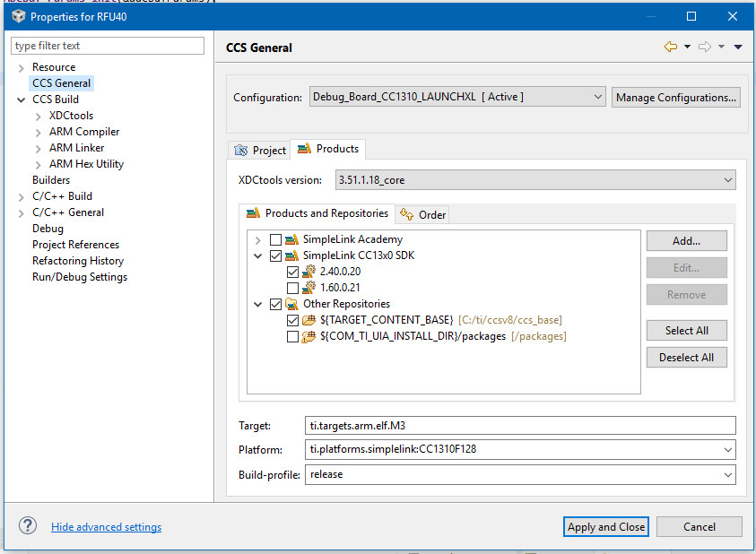756x554 pixels.
Task: Click the help question mark icon
Action: pyautogui.click(x=28, y=526)
